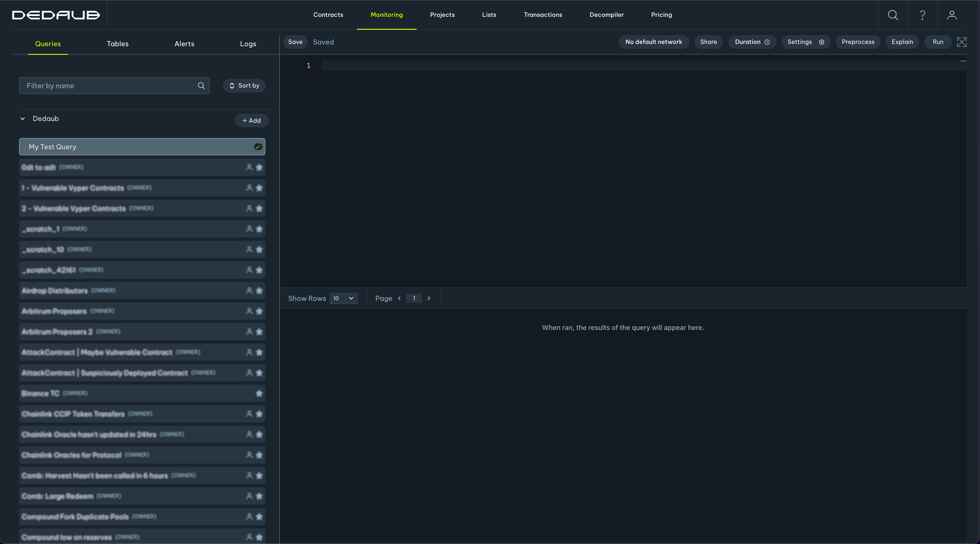Toggle favorite star on Arbitrum Proposers query

coord(259,311)
